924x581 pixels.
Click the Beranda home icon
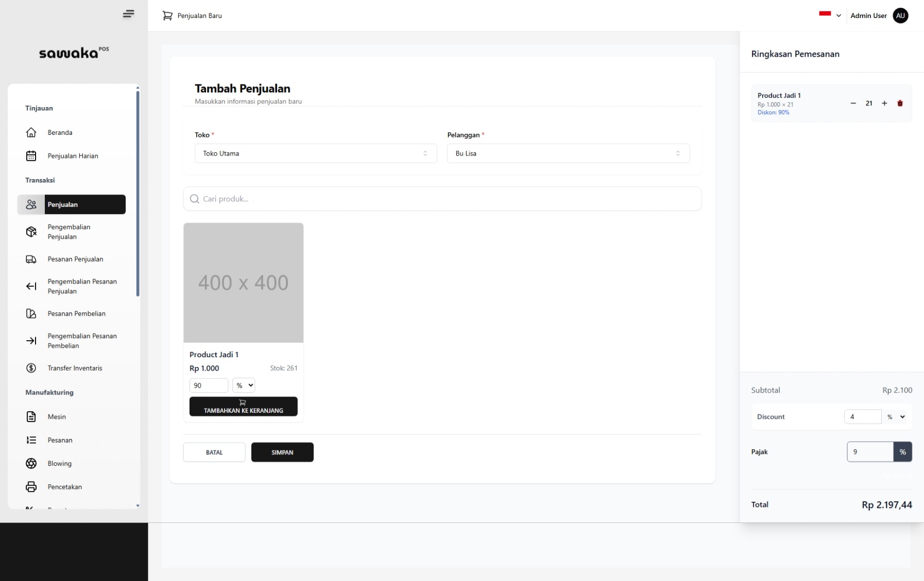[x=31, y=133]
